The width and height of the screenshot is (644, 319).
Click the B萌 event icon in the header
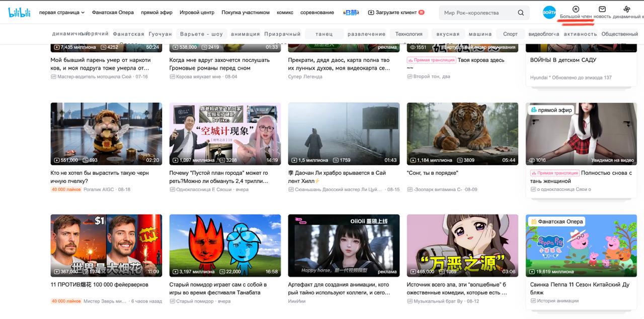[351, 13]
